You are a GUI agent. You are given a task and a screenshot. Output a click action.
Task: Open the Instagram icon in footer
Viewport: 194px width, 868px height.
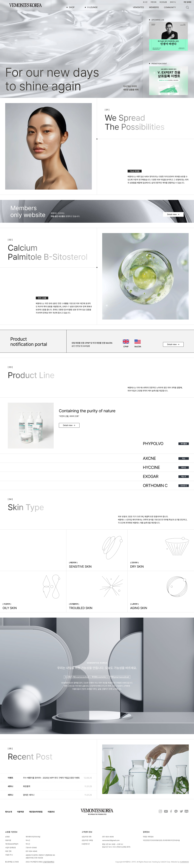(160, 811)
